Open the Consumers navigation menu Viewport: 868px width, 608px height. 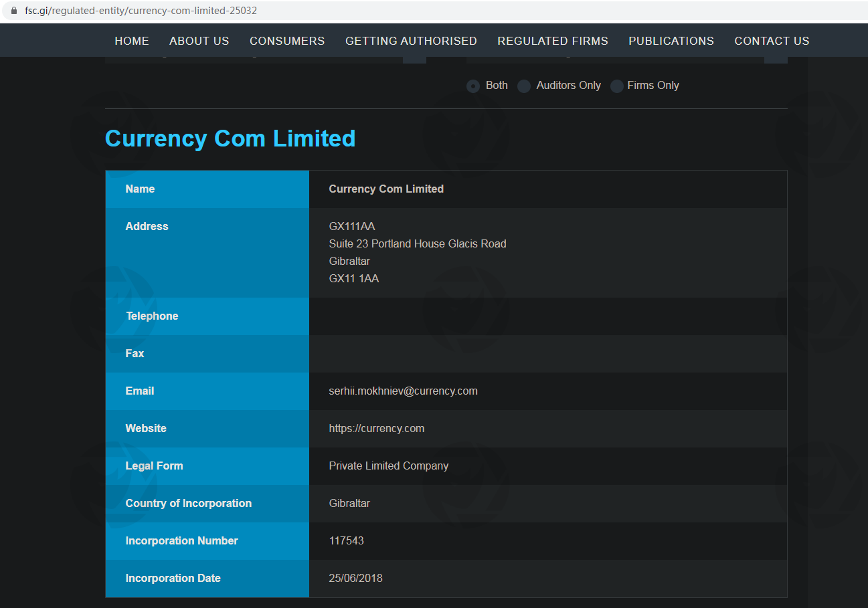point(287,41)
